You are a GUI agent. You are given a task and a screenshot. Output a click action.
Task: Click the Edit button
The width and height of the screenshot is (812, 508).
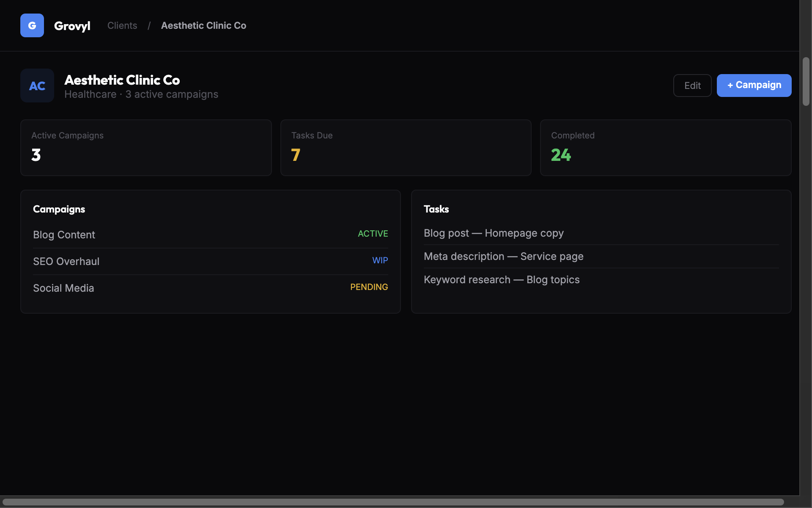coord(692,86)
